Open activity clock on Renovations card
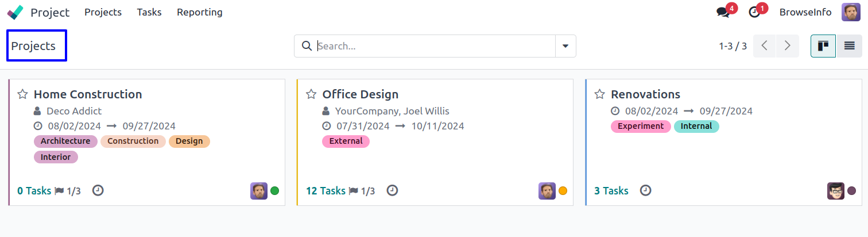Image resolution: width=868 pixels, height=237 pixels. [x=646, y=190]
